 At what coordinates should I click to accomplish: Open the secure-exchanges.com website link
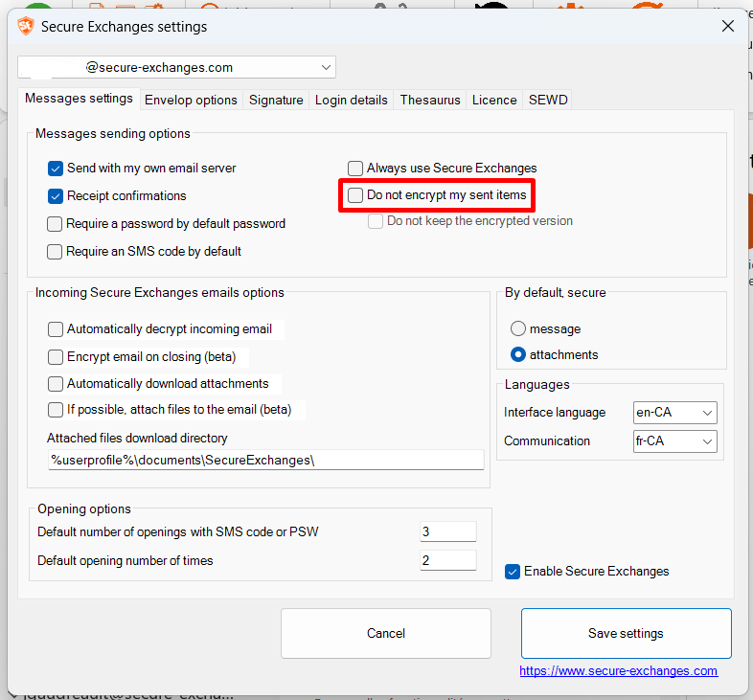tap(619, 670)
